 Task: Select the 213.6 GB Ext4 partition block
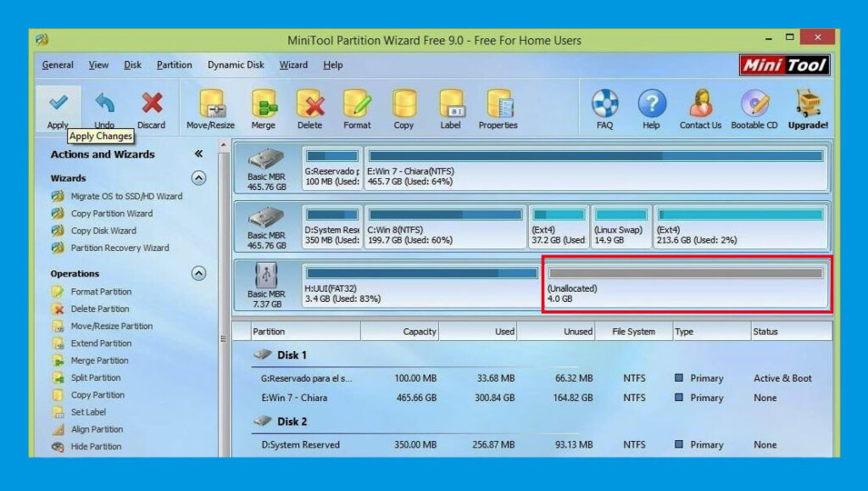point(741,227)
